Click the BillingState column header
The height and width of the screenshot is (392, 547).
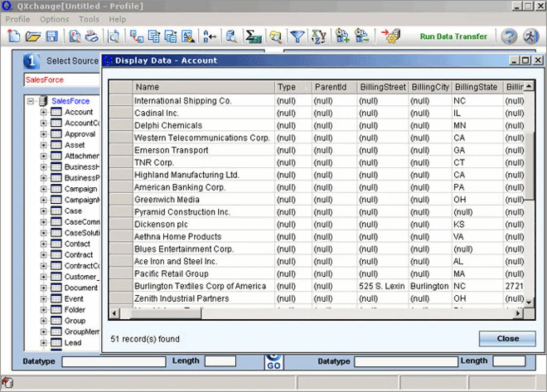pyautogui.click(x=475, y=87)
